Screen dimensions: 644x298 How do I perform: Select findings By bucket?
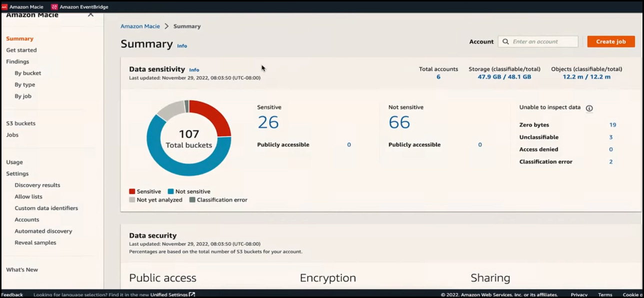pos(28,73)
